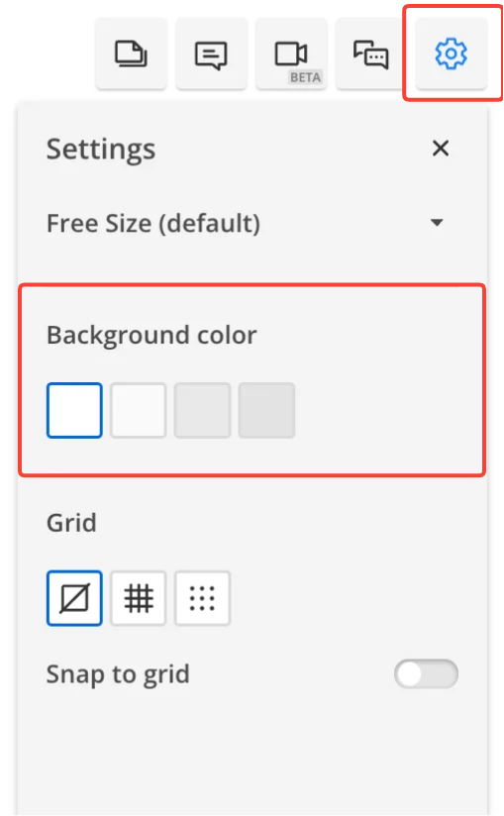Open the frames/pages panel icon
Viewport: 504px width, 816px height.
point(131,53)
